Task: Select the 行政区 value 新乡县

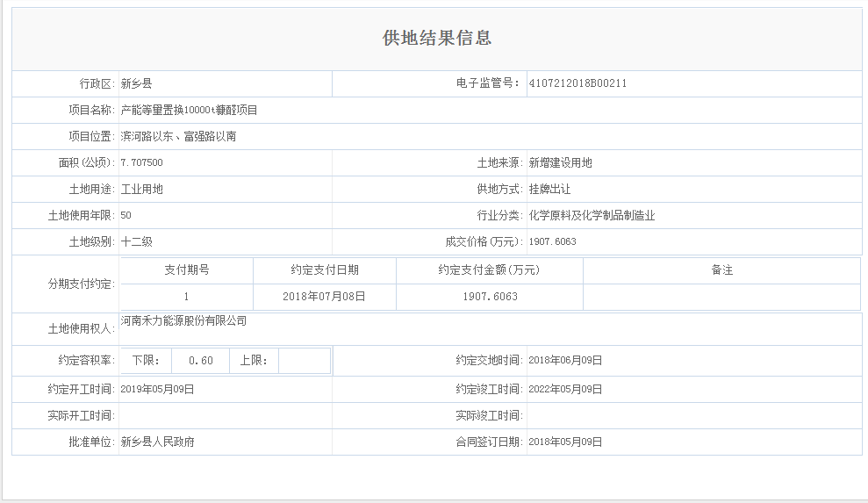Action: tap(136, 83)
